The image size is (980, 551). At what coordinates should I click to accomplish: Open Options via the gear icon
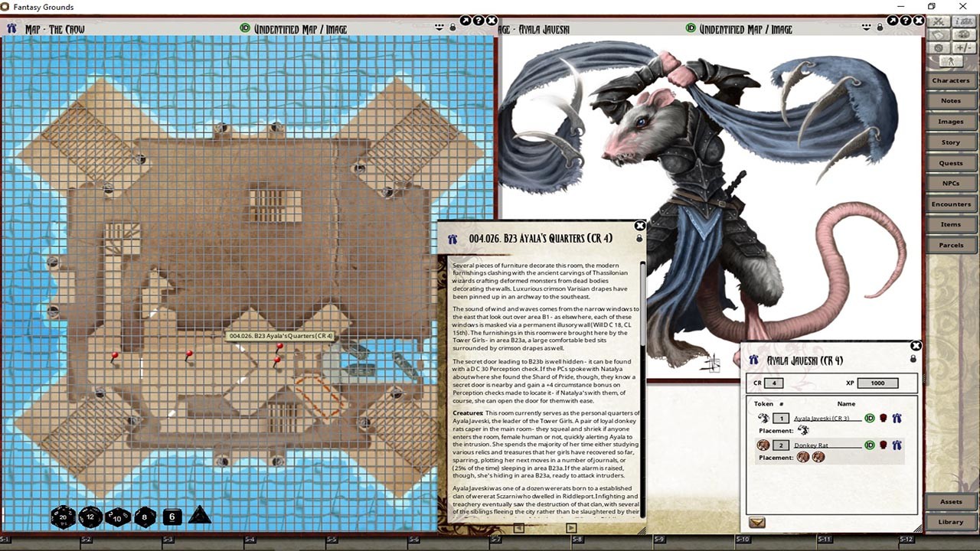coord(939,47)
